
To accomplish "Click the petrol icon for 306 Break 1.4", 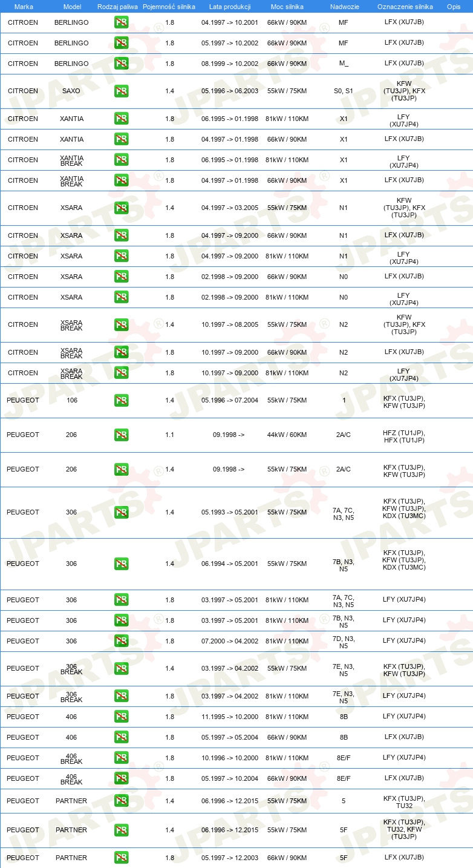I will [121, 669].
